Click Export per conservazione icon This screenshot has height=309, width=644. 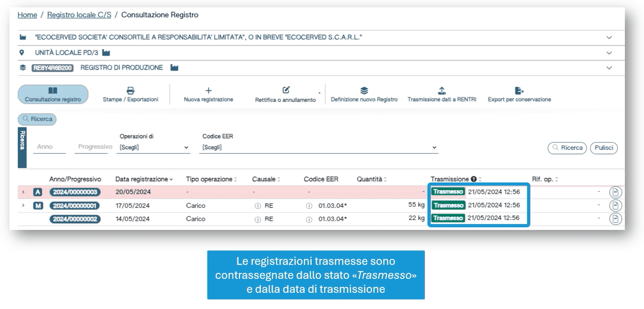click(519, 90)
